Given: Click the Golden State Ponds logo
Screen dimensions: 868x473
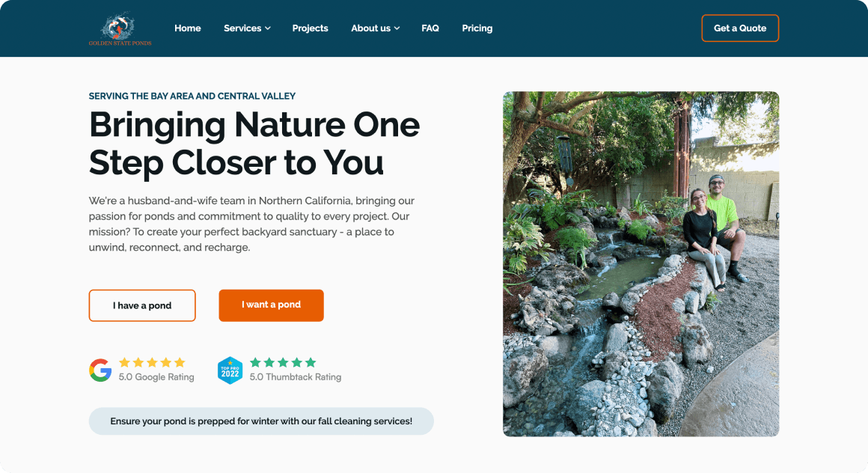Looking at the screenshot, I should (120, 29).
